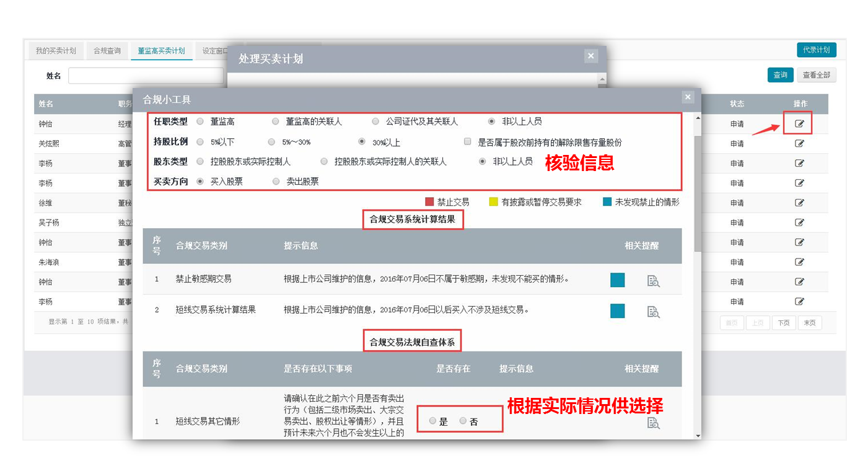Open edit icon in 徐维 row
Image resolution: width=868 pixels, height=476 pixels.
[800, 203]
